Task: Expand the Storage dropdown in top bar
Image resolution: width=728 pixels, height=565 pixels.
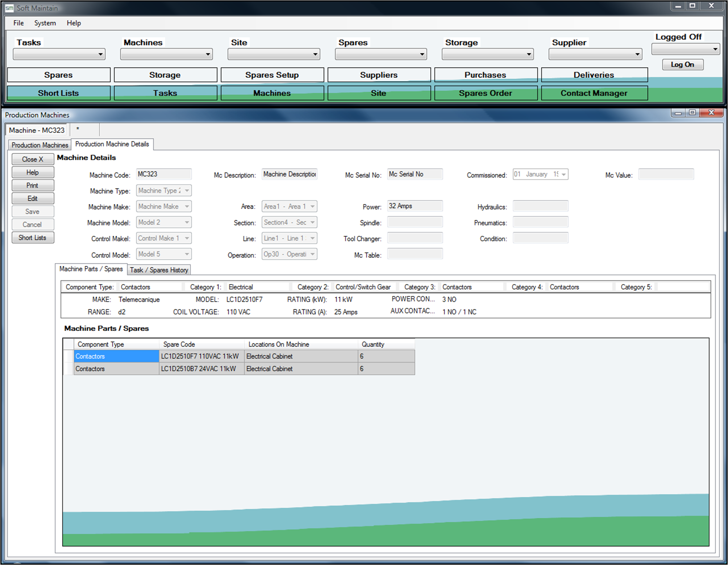Action: [x=488, y=55]
